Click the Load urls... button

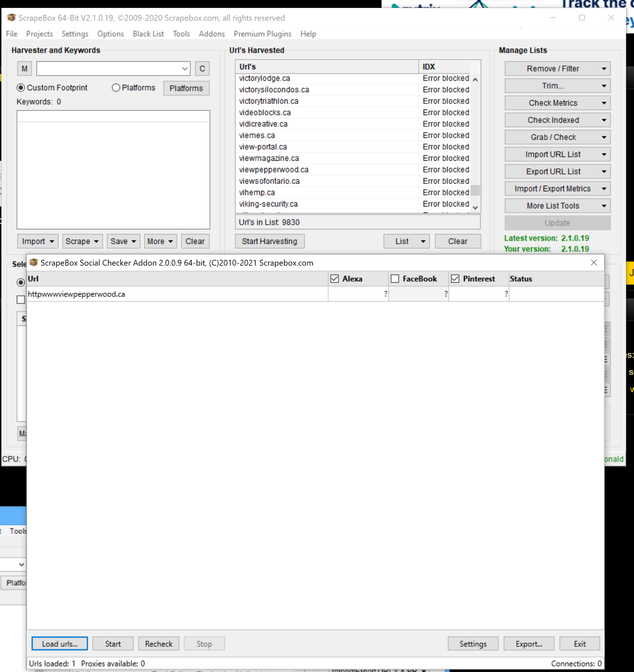pos(60,644)
